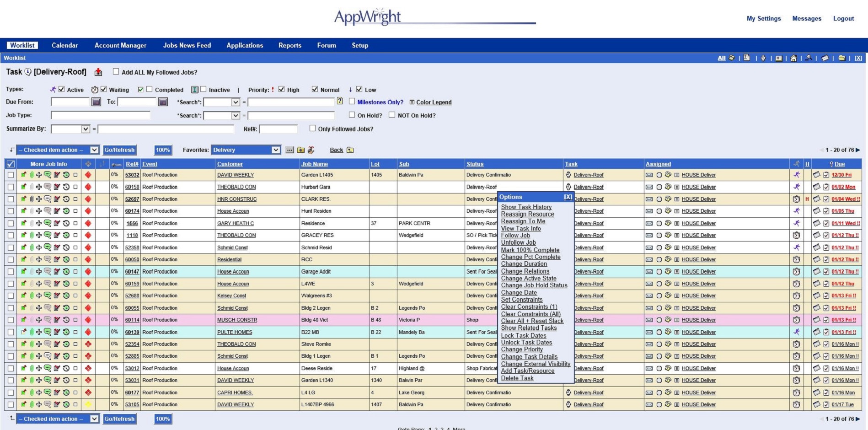Click the clipboard check icon in 01/17 Tue row
This screenshot has height=430, width=868.
(826, 404)
